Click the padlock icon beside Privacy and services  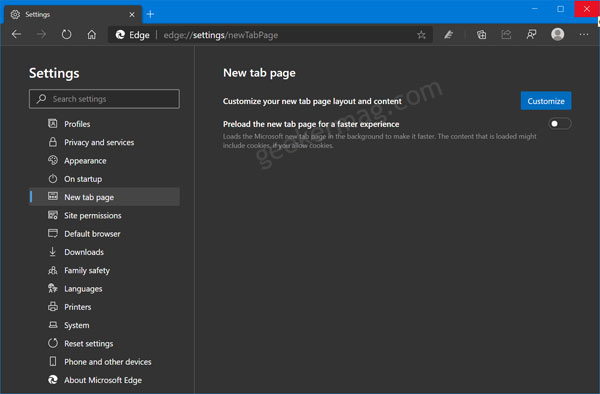53,142
